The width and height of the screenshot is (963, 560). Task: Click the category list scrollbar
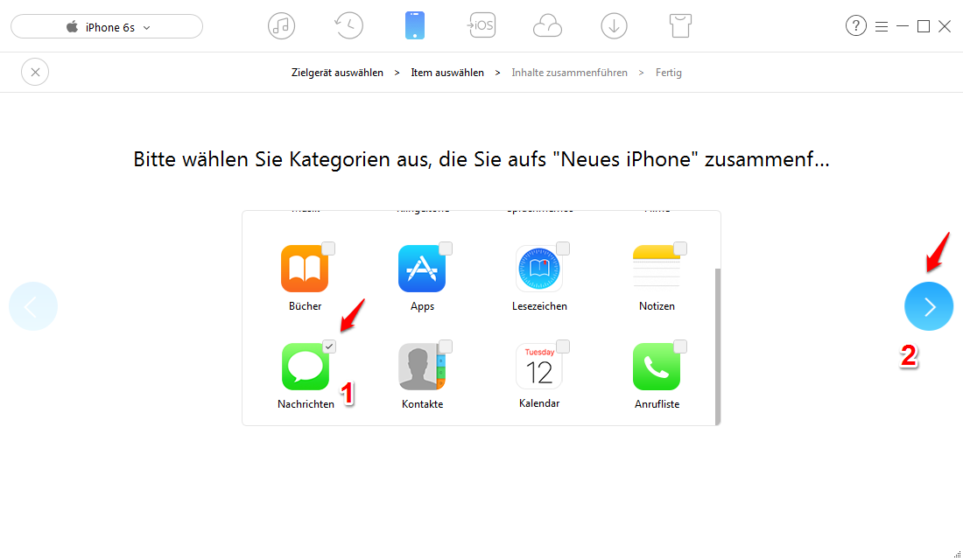point(718,346)
